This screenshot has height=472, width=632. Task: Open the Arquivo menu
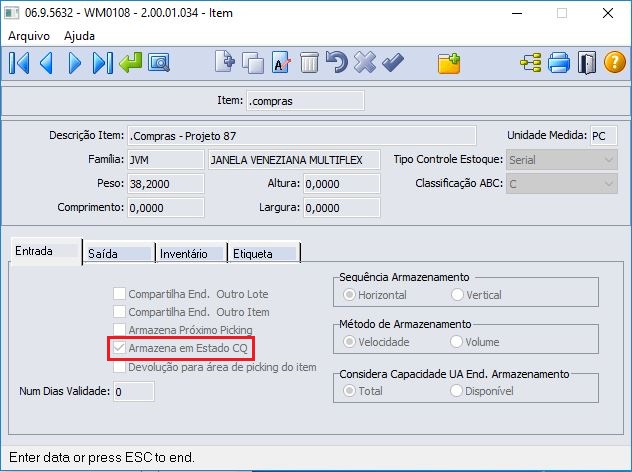[29, 36]
